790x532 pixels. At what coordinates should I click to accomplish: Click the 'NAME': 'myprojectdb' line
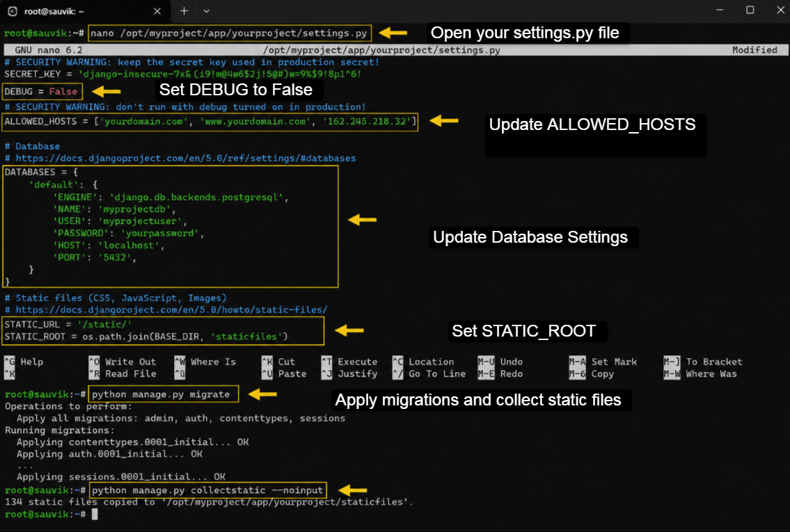(x=114, y=209)
